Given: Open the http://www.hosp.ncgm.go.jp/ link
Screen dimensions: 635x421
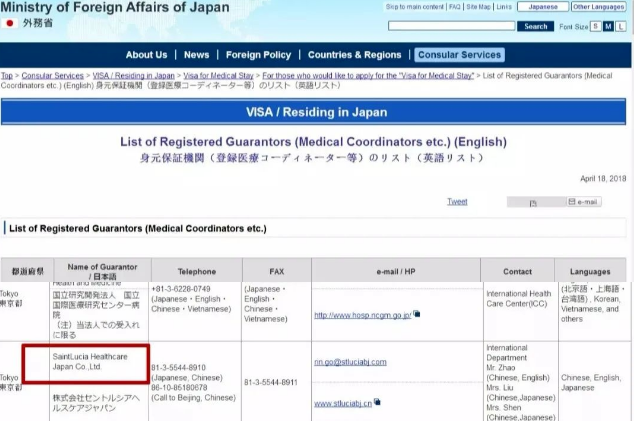Looking at the screenshot, I should tap(363, 315).
